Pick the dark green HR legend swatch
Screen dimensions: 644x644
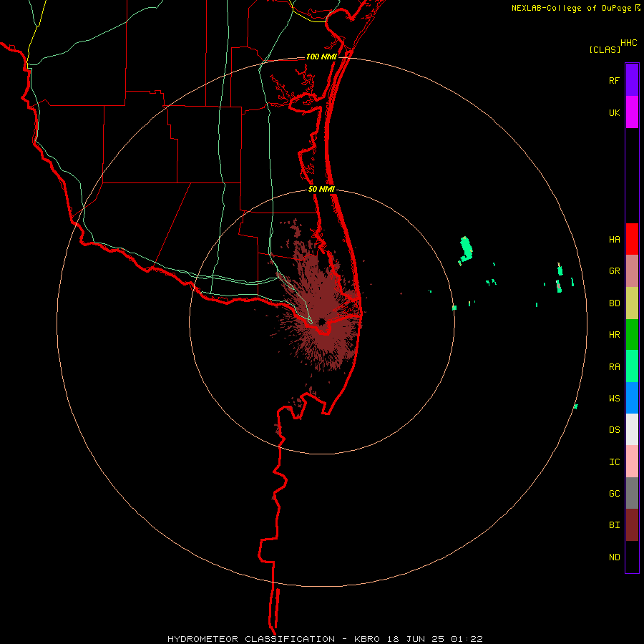click(632, 335)
